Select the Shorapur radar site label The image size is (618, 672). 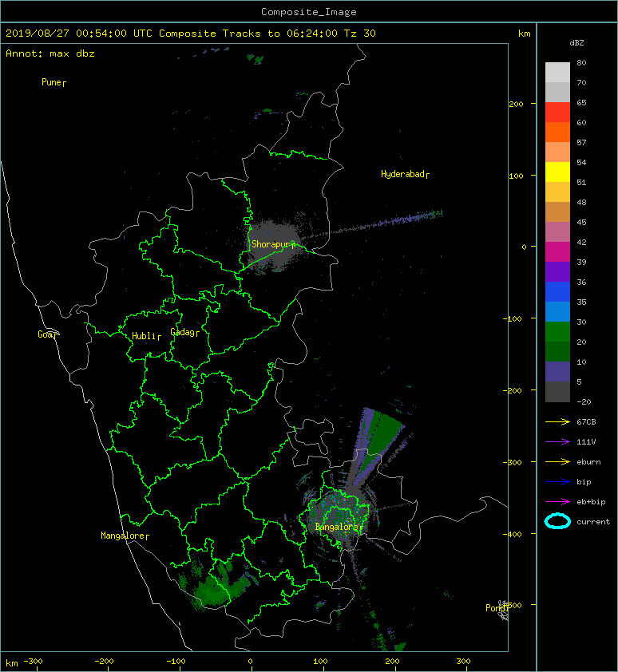click(x=273, y=244)
